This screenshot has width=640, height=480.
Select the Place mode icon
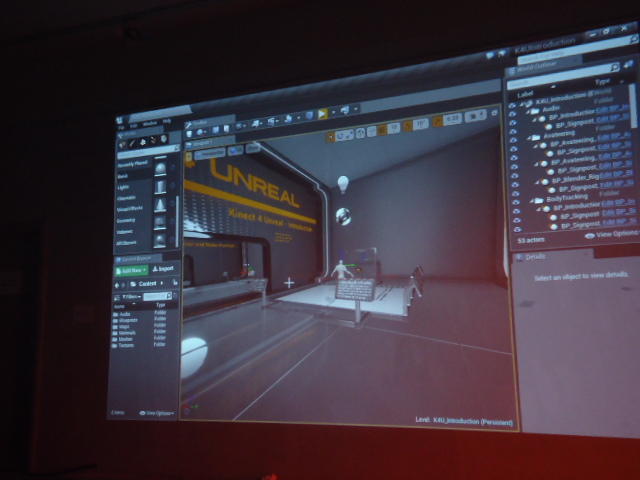(122, 144)
